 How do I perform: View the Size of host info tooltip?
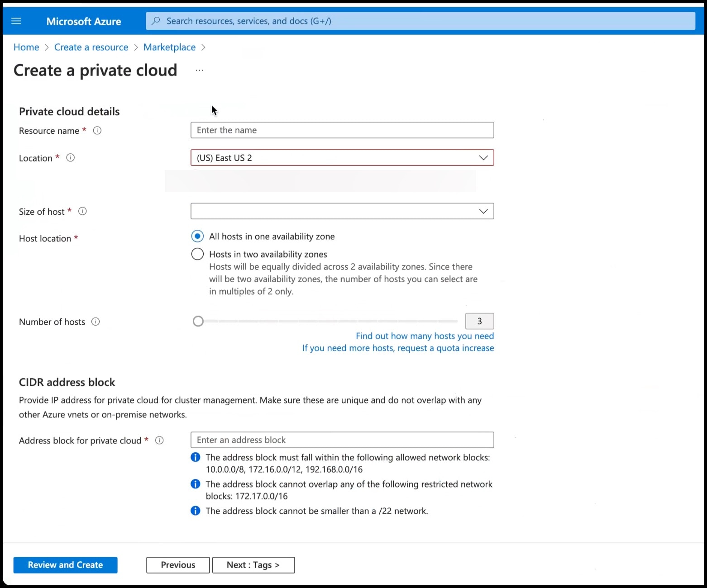click(x=82, y=211)
